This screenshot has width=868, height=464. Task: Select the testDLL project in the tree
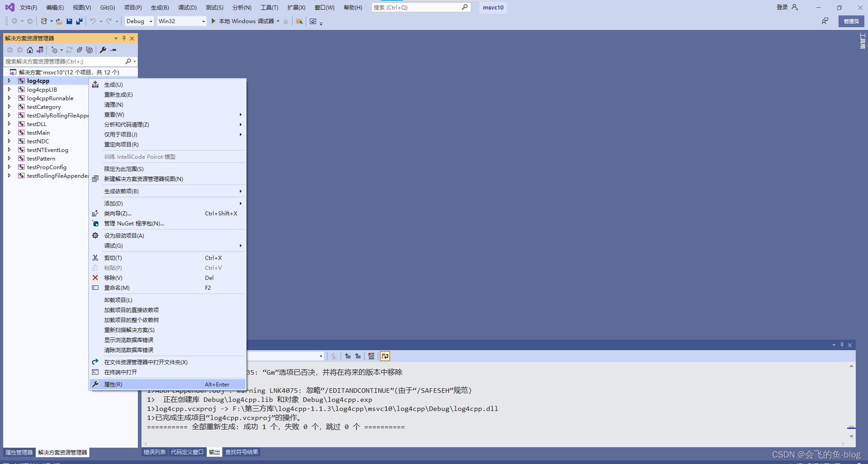click(x=37, y=124)
